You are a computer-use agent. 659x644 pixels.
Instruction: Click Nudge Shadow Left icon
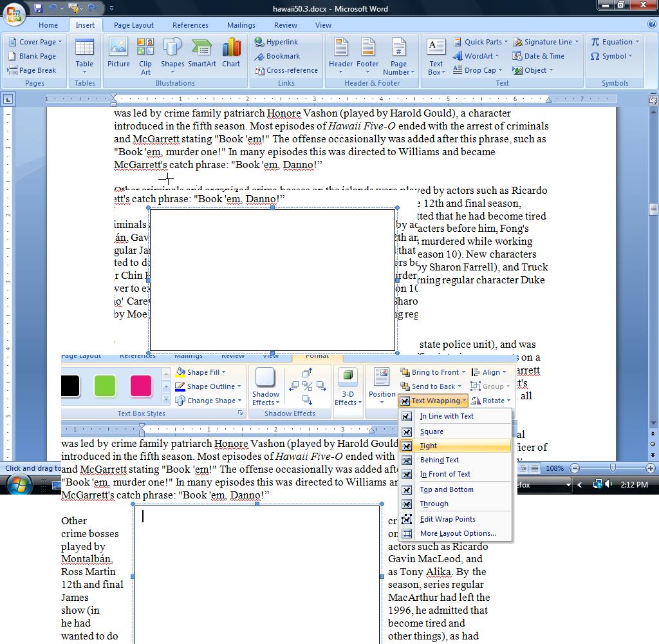[x=294, y=386]
